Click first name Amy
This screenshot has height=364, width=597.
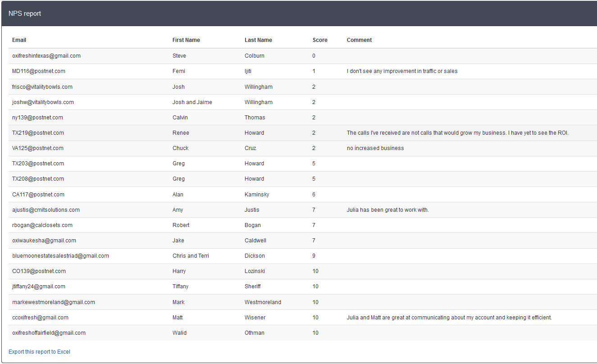[178, 210]
